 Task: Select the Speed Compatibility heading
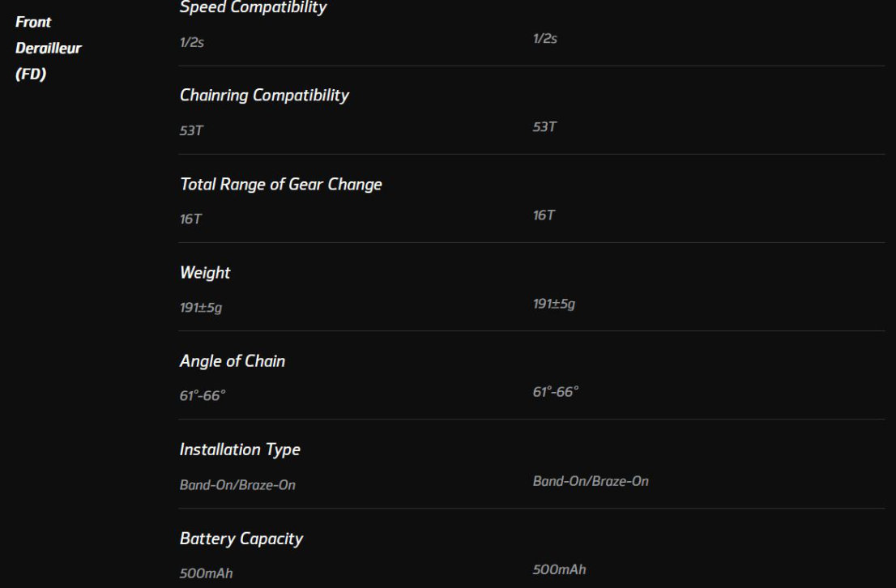(254, 8)
